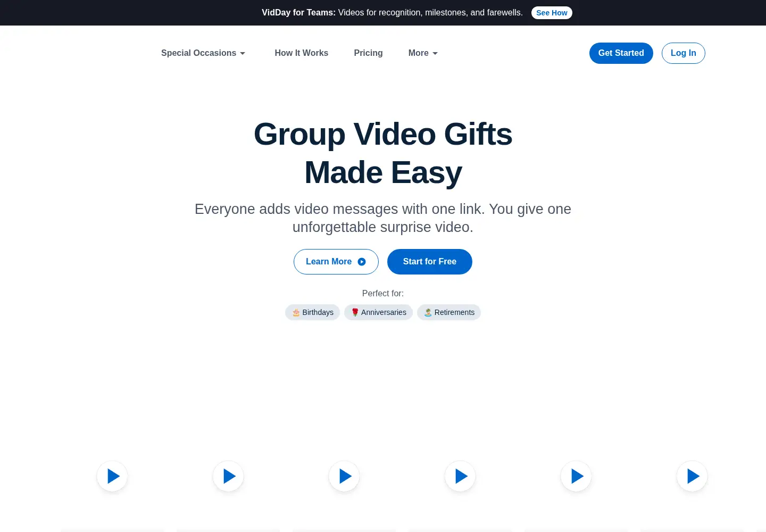Screen dimensions: 766x532
Task: Select the Birthdays cake chip
Action: (x=313, y=312)
